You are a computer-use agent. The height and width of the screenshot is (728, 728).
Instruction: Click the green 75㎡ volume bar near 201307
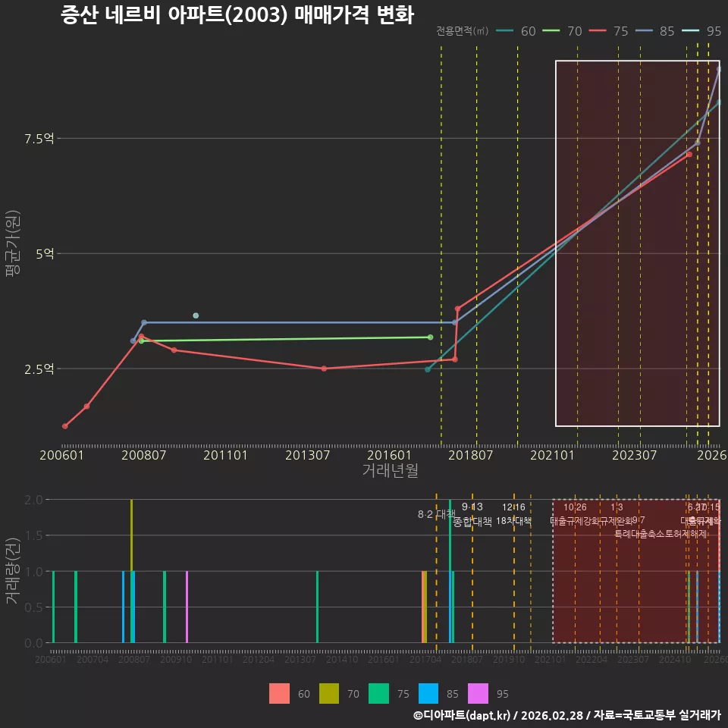point(317,607)
